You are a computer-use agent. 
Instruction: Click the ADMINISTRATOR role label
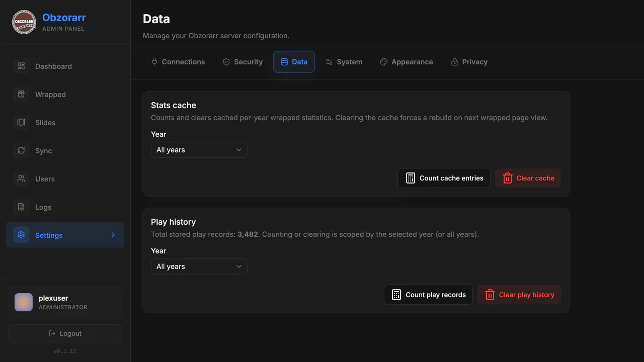(x=63, y=307)
